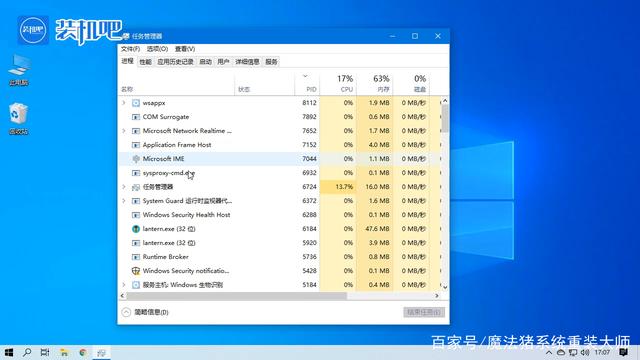Open the Windows Start menu
Viewport: 640px width, 360px height.
(9, 352)
